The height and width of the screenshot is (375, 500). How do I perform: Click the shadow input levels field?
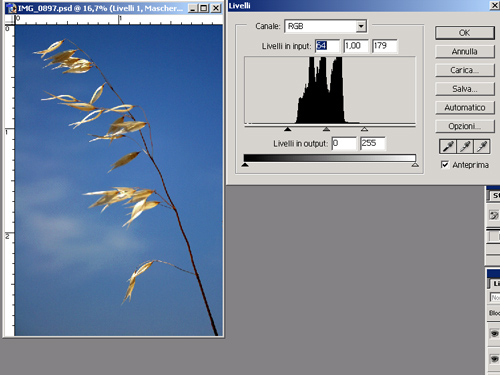[x=327, y=46]
